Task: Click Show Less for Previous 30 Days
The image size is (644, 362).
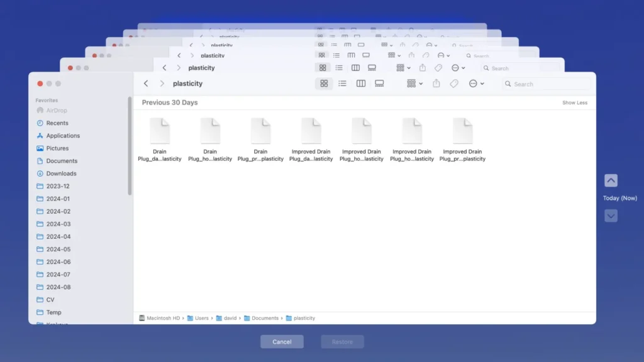Action: 576,102
